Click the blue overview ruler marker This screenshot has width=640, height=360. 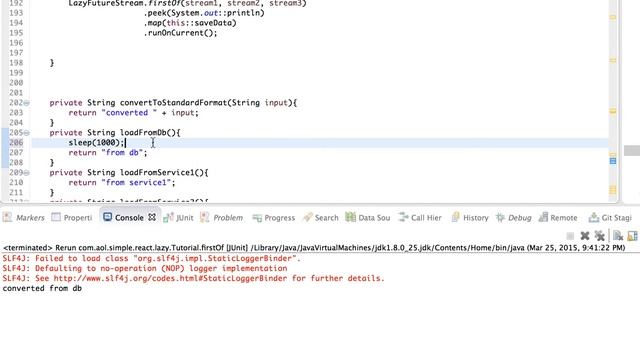[x=613, y=161]
